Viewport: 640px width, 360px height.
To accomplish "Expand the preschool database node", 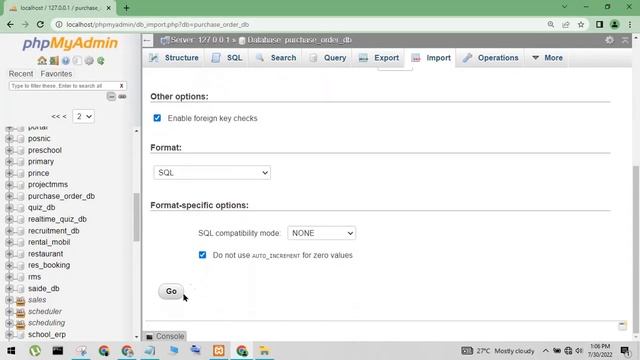I will click(9, 150).
